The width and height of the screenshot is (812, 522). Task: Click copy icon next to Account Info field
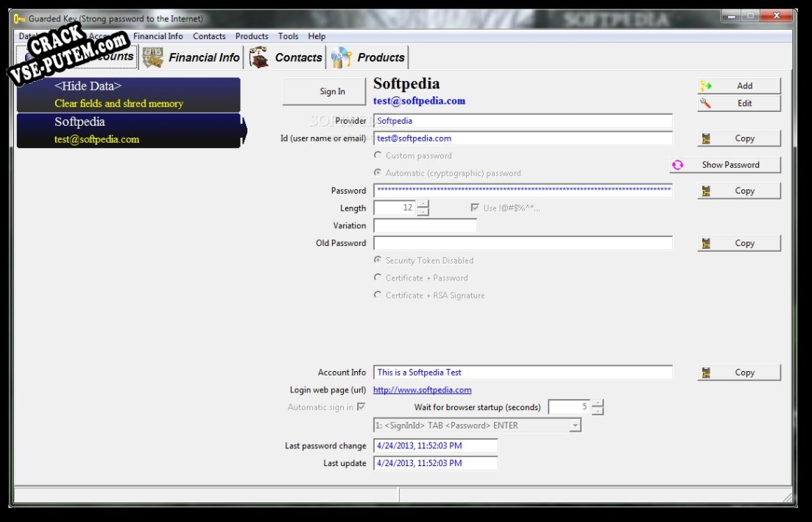click(x=705, y=373)
